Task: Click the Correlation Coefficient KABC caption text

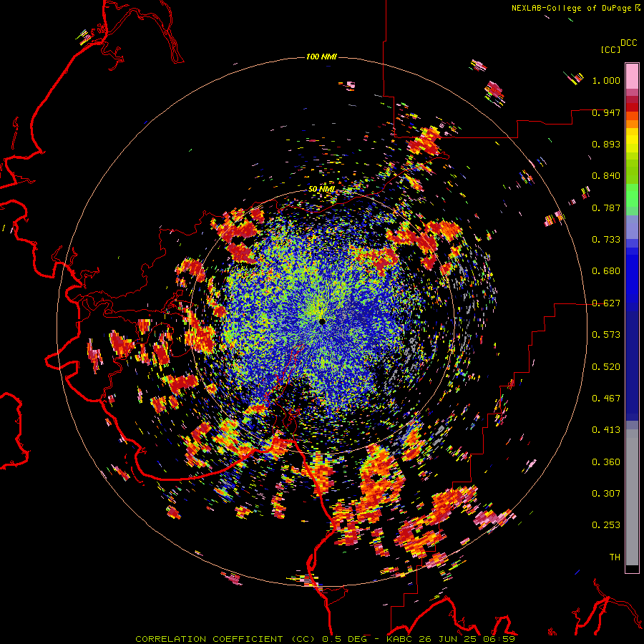Action: [326, 639]
